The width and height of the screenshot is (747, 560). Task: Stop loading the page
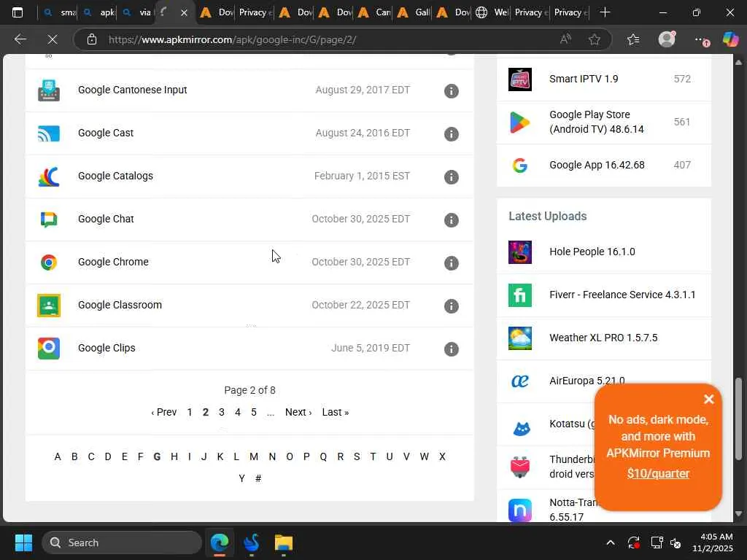[x=53, y=39]
